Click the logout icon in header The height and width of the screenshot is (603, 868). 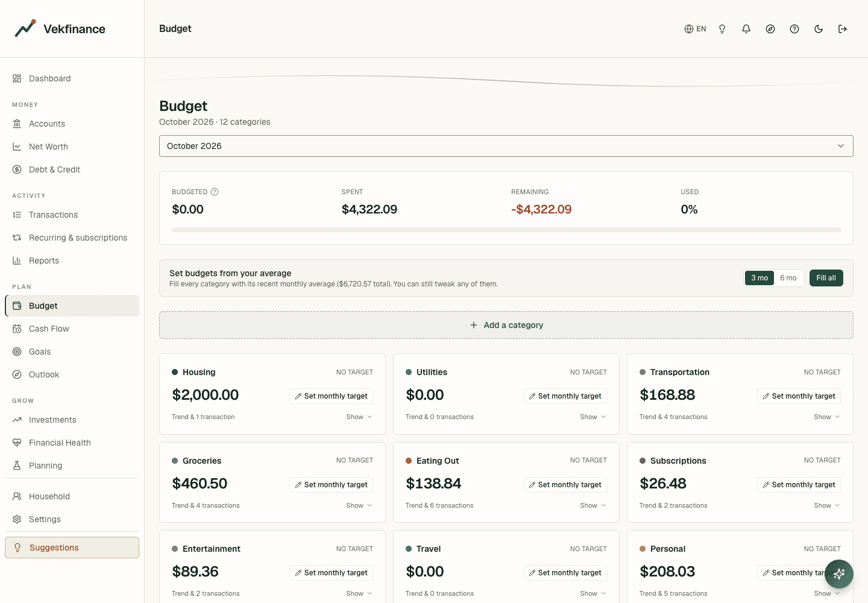[843, 29]
